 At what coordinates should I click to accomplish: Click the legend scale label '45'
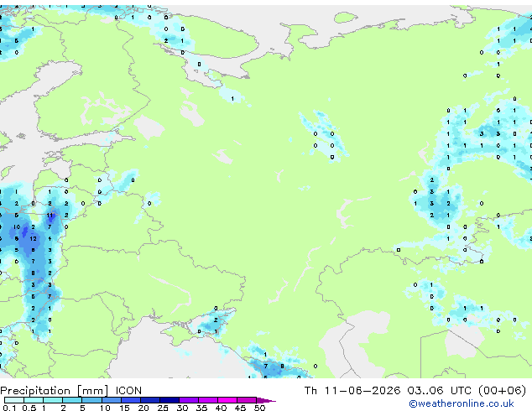point(240,408)
